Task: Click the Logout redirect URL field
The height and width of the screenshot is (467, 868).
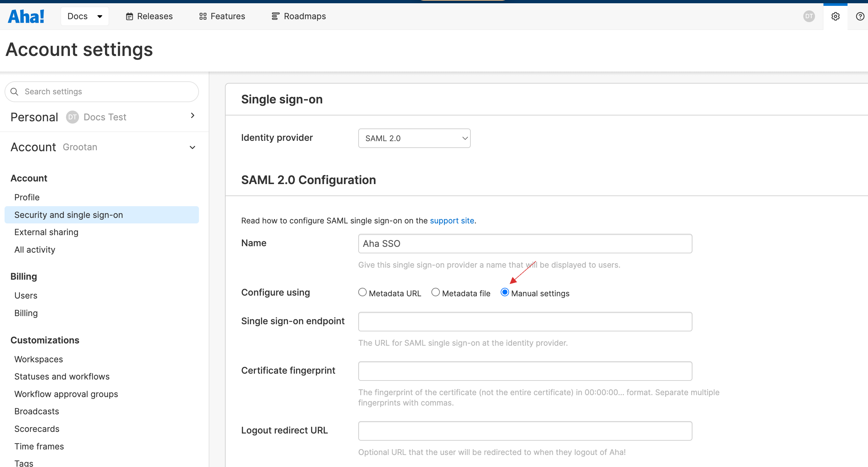Action: 525,431
